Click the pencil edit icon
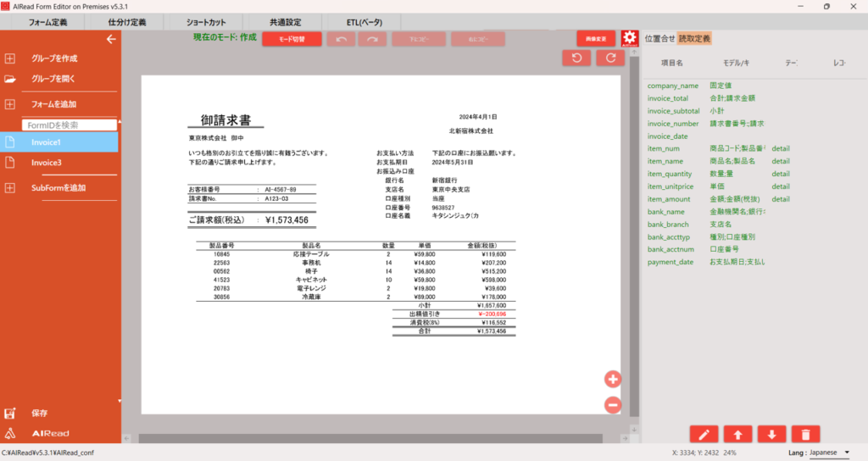 point(704,434)
